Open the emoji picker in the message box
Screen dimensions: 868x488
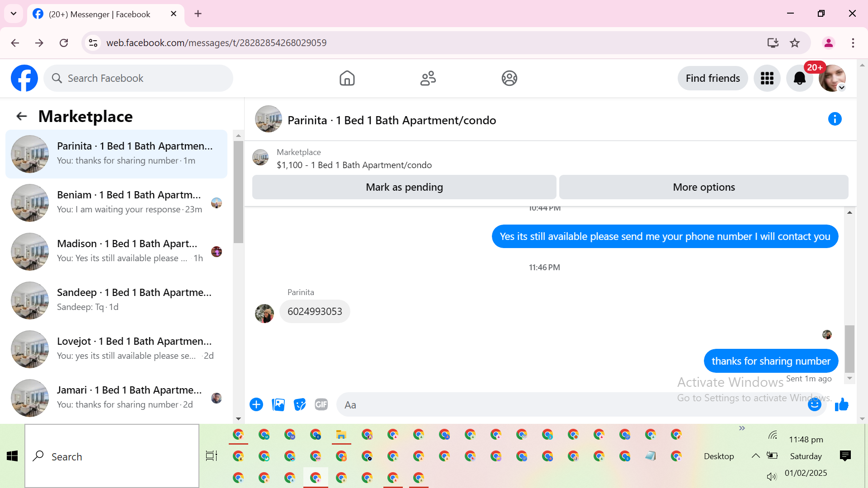[x=814, y=404]
